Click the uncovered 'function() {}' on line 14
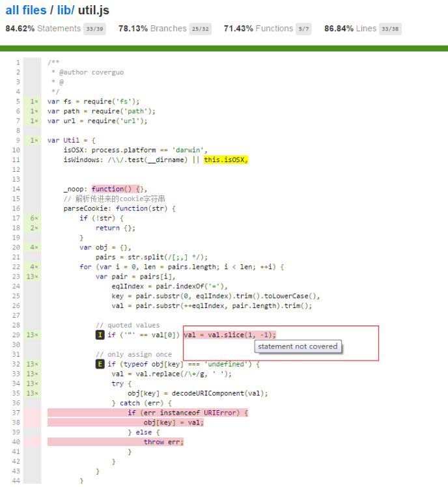 (120, 189)
